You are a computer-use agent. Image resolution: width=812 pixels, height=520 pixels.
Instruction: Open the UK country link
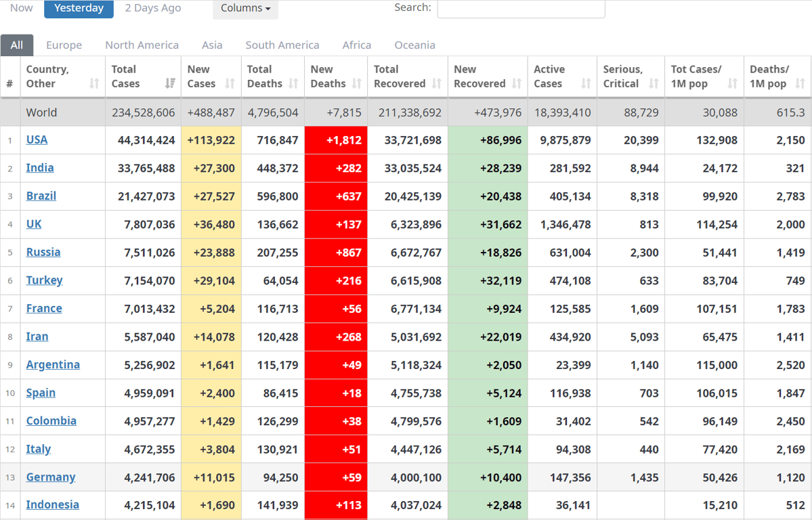pyautogui.click(x=34, y=224)
